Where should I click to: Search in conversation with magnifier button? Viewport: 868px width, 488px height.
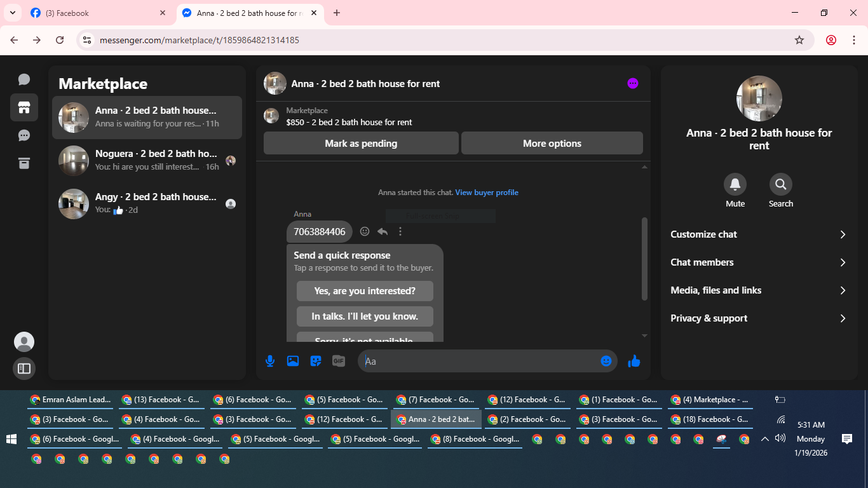click(x=781, y=184)
